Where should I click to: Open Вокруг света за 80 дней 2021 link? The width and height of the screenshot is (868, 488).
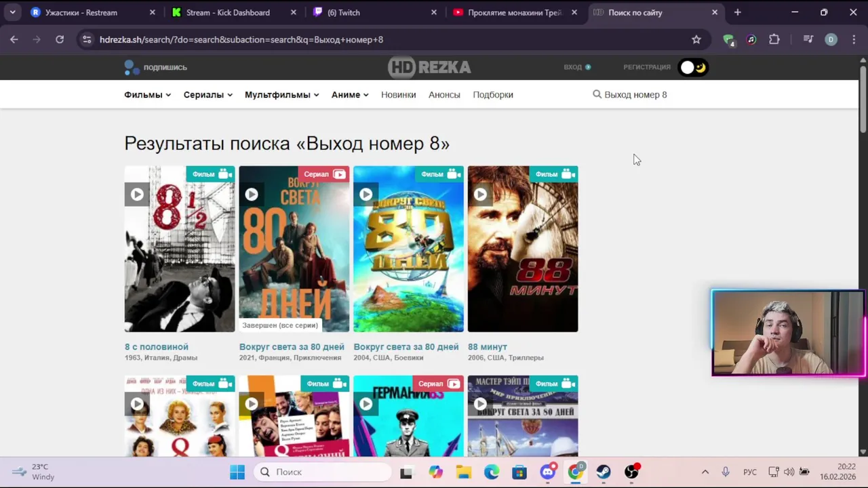click(x=292, y=346)
